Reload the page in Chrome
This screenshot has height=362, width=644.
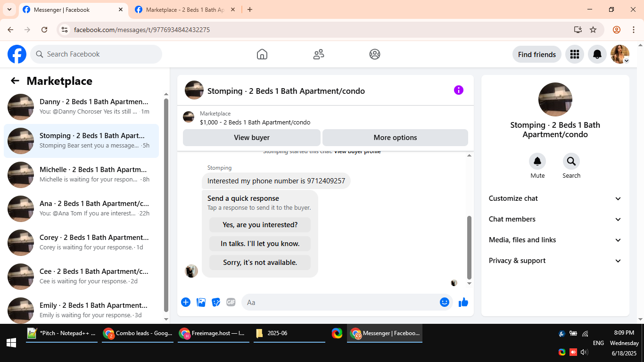coord(44,30)
